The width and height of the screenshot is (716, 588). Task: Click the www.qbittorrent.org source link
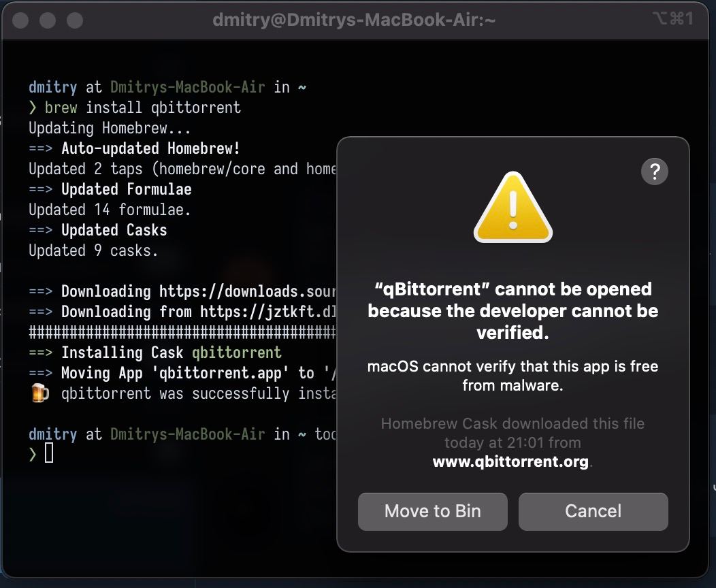[510, 461]
